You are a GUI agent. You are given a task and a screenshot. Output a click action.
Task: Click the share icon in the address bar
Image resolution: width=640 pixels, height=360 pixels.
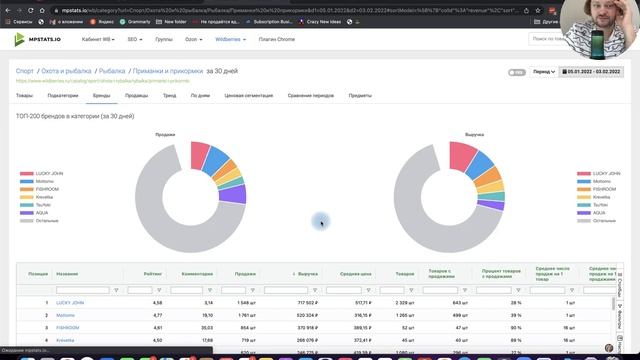[x=527, y=11]
